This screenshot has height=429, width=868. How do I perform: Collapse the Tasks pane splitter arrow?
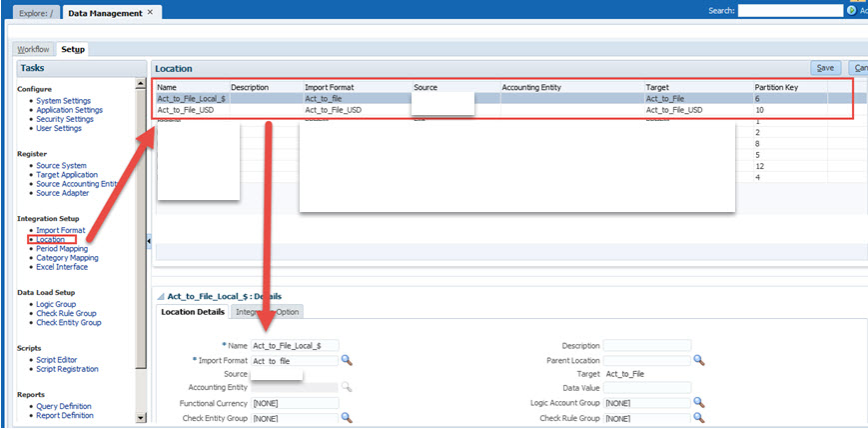click(x=149, y=242)
